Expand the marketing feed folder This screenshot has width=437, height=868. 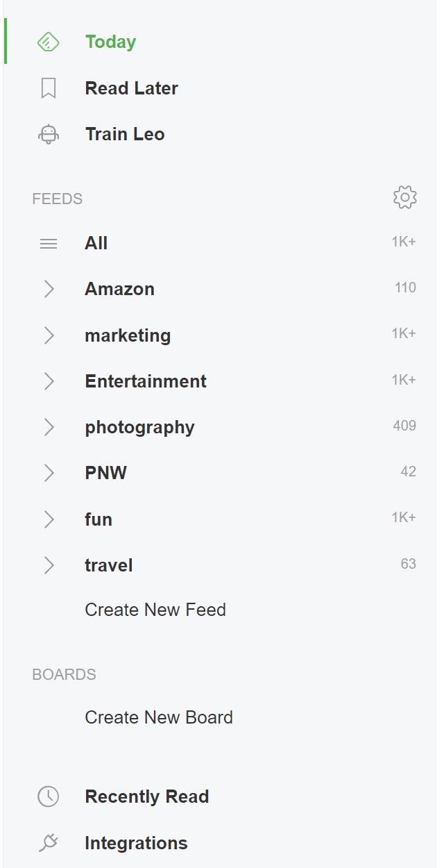point(49,335)
